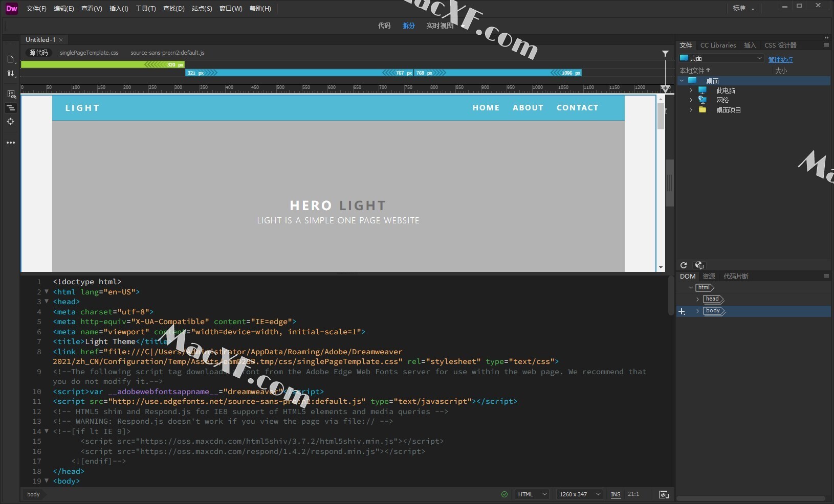Open the 桌面 site selector dropdown
Screen dimensions: 834x504
tap(720, 58)
